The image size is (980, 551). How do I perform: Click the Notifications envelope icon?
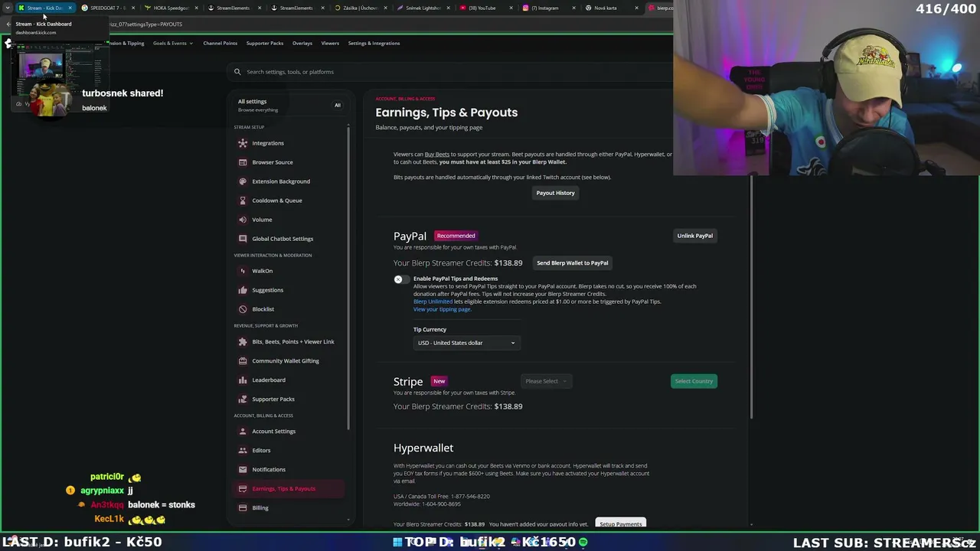tap(243, 470)
